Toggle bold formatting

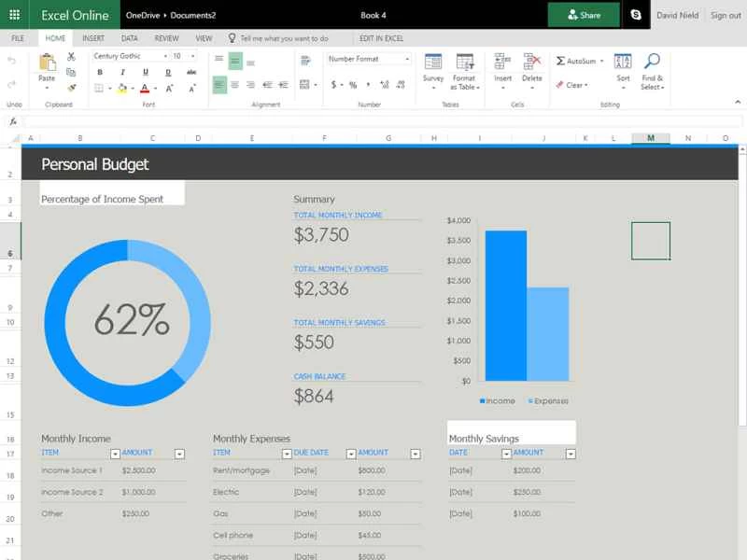100,72
